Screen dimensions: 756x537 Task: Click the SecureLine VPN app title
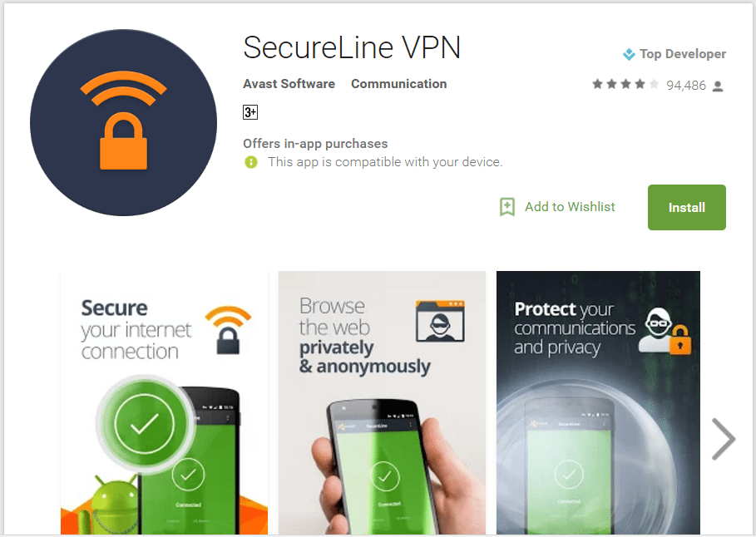352,47
